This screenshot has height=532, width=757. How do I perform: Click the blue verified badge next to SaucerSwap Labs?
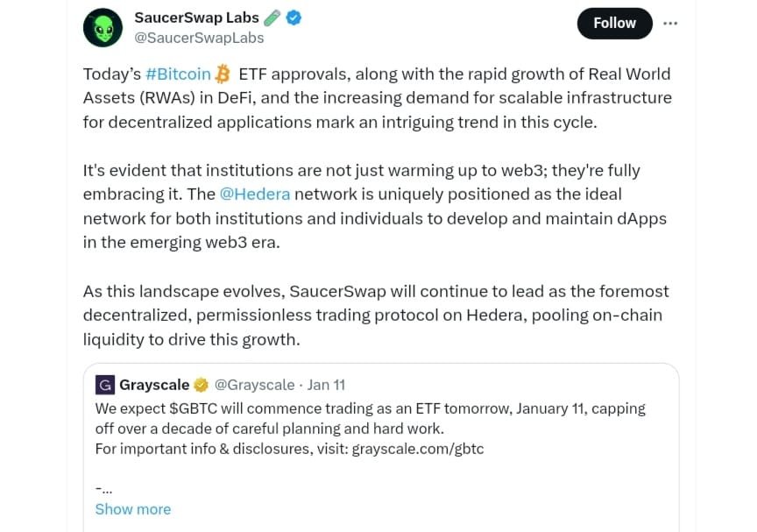294,18
